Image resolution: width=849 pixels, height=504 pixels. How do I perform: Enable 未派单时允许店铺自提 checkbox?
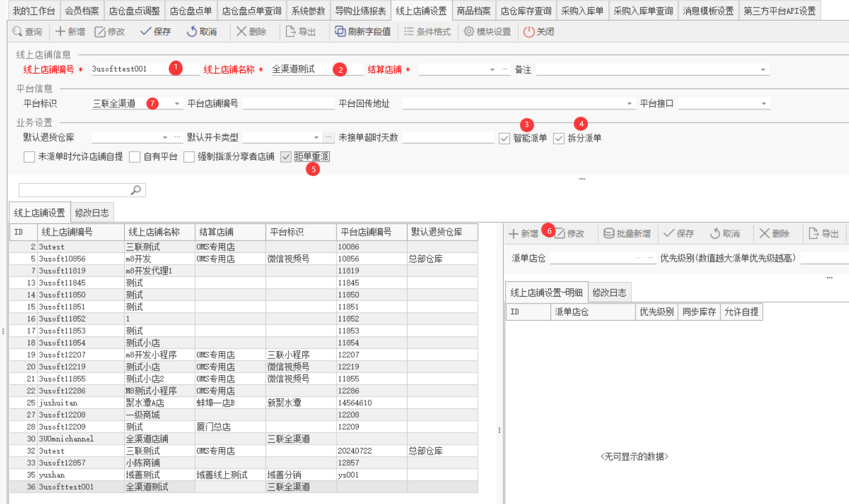point(29,157)
